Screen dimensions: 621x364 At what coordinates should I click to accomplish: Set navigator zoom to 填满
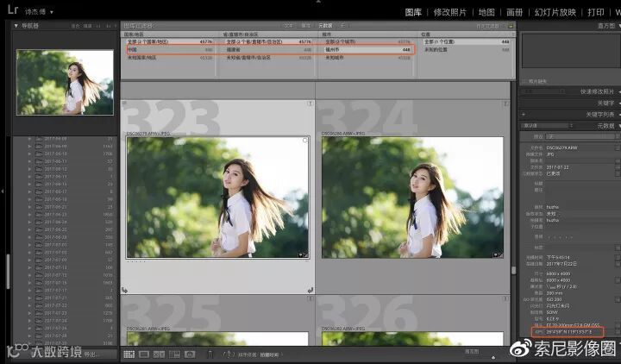pyautogui.click(x=87, y=26)
